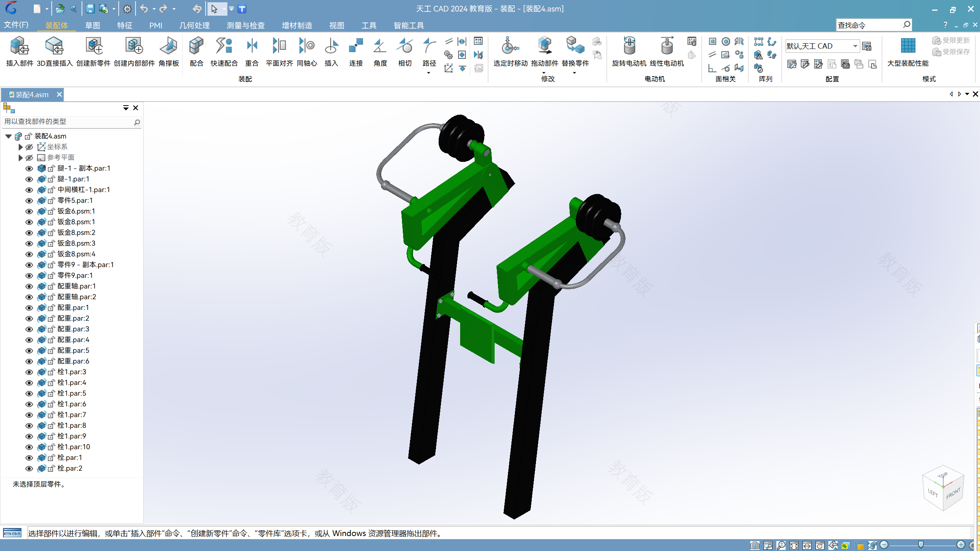Switch to the 草图 ribbon tab
The height and width of the screenshot is (551, 980).
click(x=93, y=25)
